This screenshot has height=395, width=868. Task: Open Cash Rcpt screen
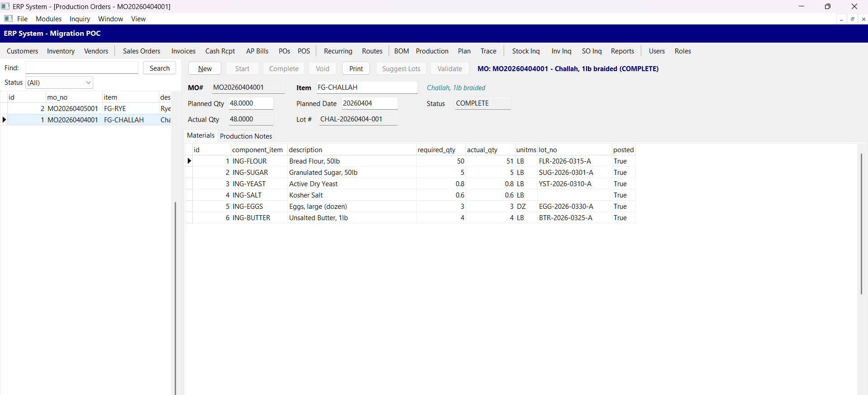[220, 51]
